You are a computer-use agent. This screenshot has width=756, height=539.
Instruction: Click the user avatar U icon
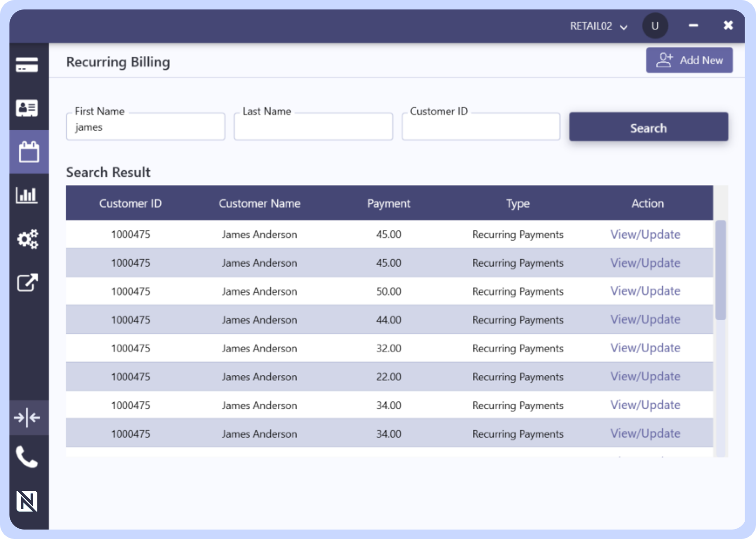pyautogui.click(x=655, y=26)
